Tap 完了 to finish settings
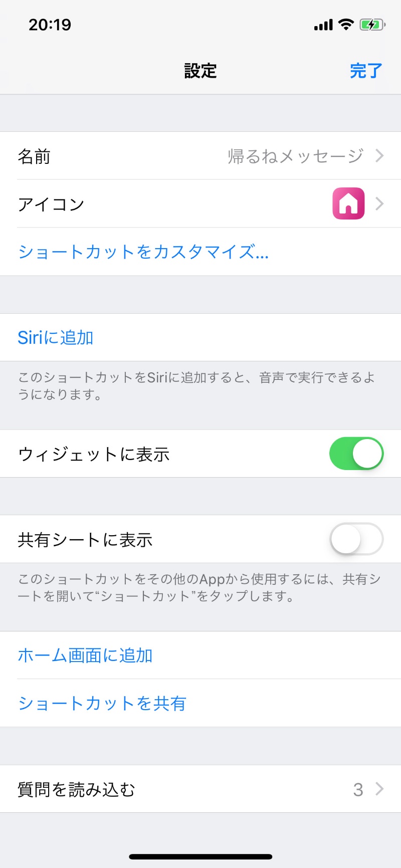401x868 pixels. [x=366, y=71]
